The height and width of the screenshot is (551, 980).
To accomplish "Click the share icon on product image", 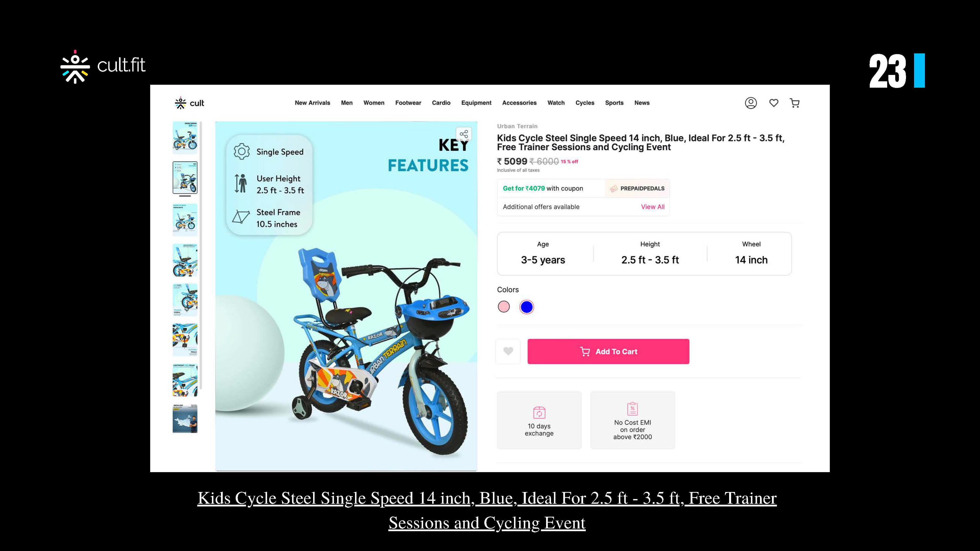I will pyautogui.click(x=463, y=134).
